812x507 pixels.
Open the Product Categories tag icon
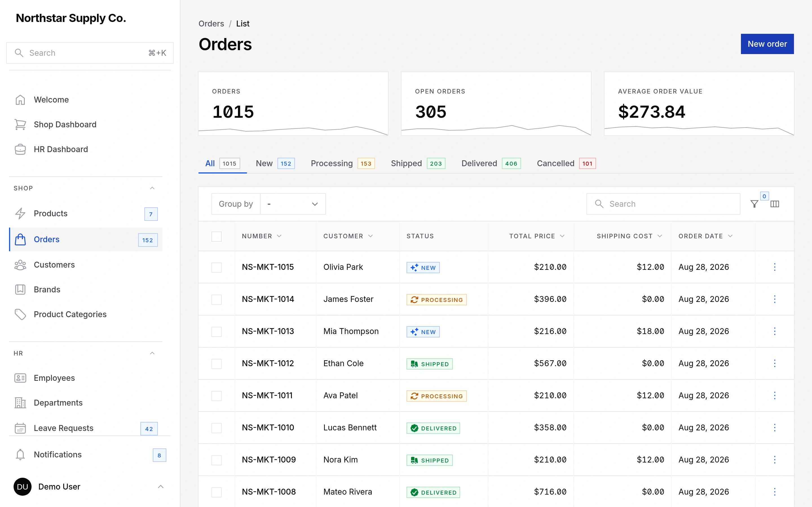[20, 314]
